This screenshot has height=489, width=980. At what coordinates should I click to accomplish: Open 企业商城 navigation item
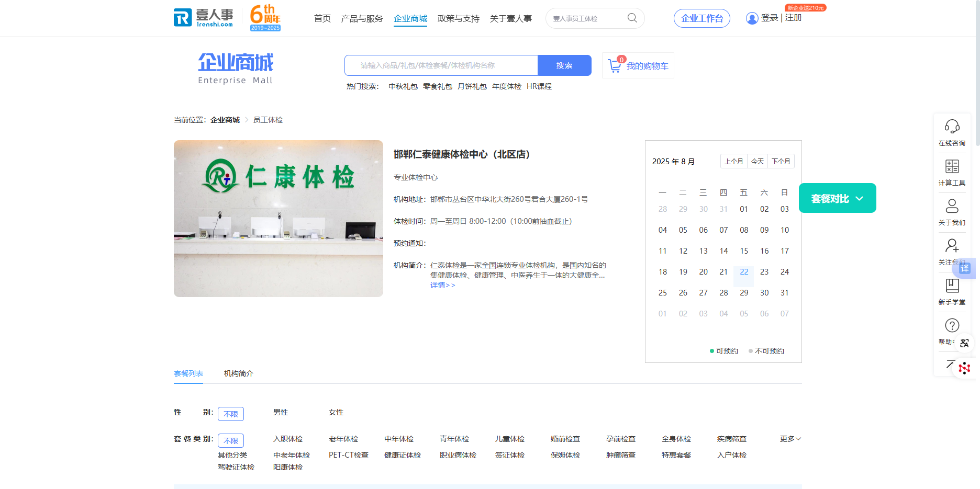(x=410, y=18)
